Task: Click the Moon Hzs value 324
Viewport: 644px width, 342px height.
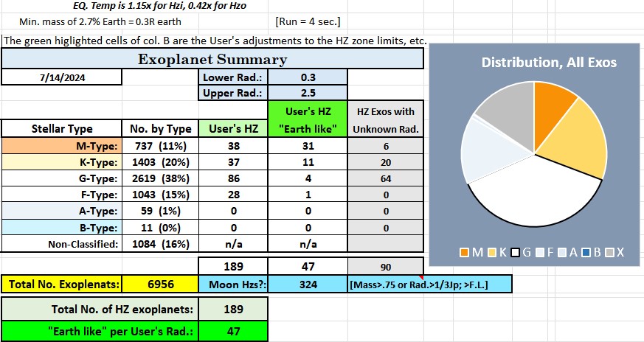Action: pyautogui.click(x=308, y=284)
